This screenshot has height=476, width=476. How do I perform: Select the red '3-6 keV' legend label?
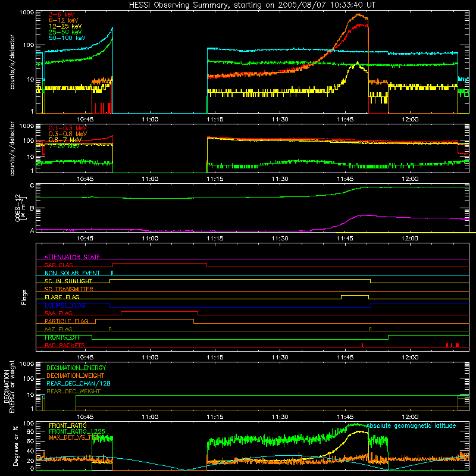62,14
